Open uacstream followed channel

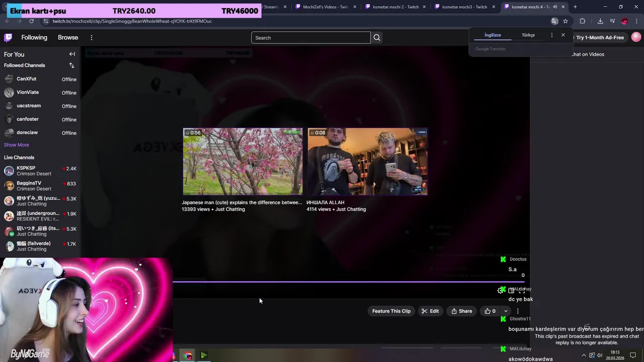tap(40, 106)
